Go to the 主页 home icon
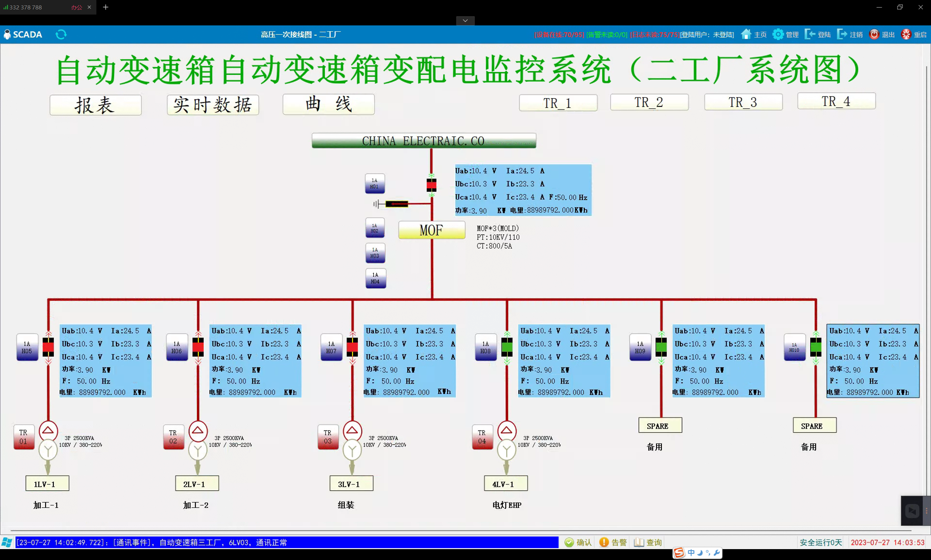 (746, 34)
